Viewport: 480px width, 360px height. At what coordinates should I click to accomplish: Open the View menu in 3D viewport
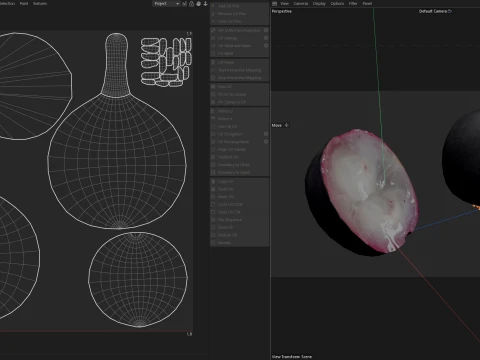pyautogui.click(x=284, y=4)
